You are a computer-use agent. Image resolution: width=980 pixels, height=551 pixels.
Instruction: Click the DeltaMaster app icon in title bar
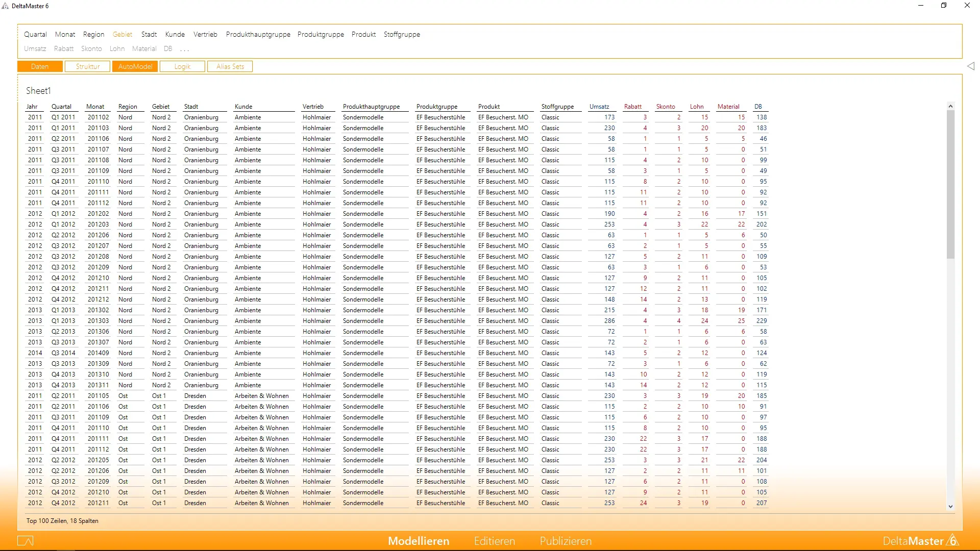[6, 6]
